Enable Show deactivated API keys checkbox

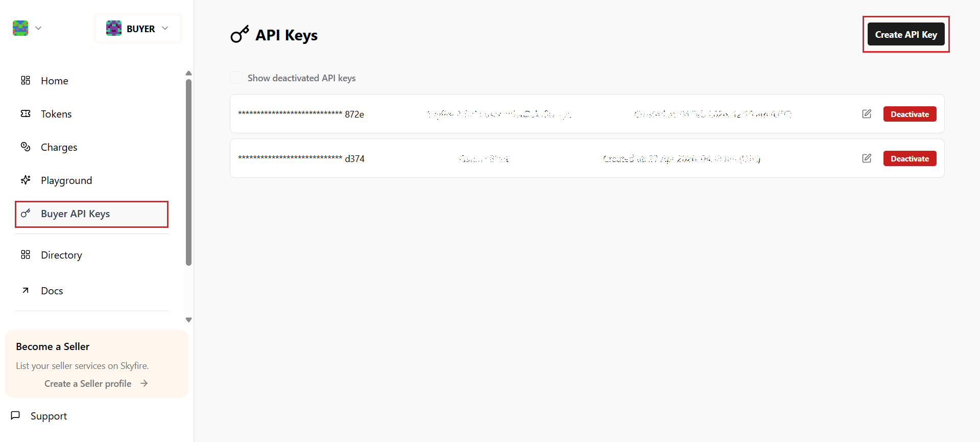236,78
